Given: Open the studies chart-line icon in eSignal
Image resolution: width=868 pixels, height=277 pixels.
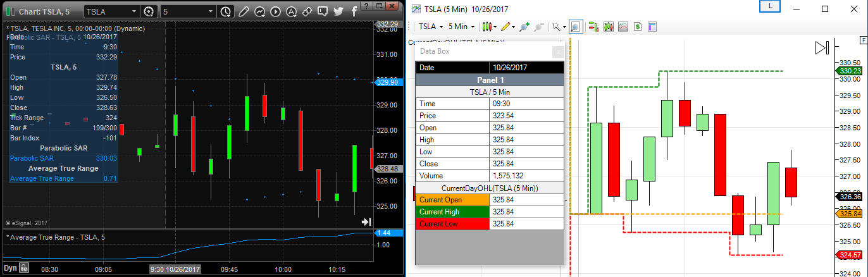Looking at the screenshot, I should tap(259, 11).
